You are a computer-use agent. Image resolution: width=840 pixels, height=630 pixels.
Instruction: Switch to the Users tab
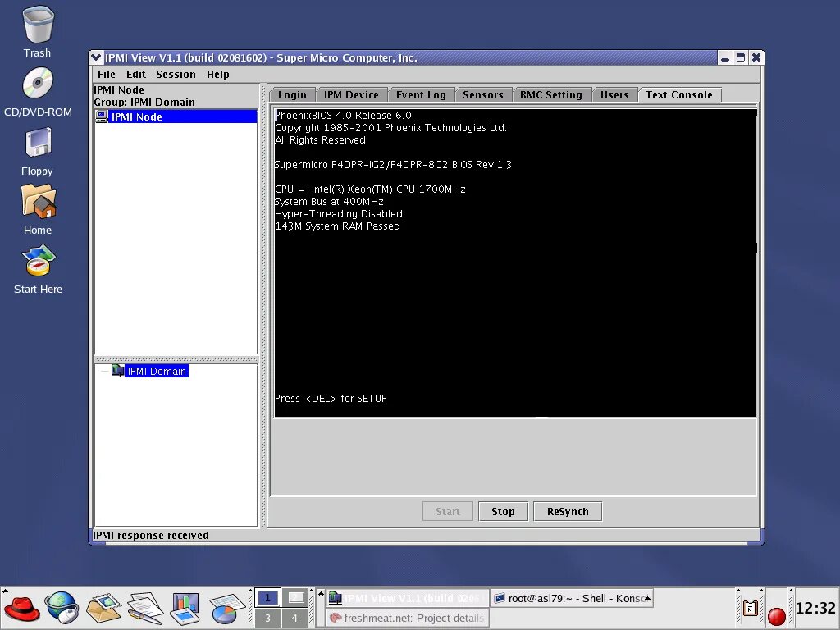(x=614, y=95)
